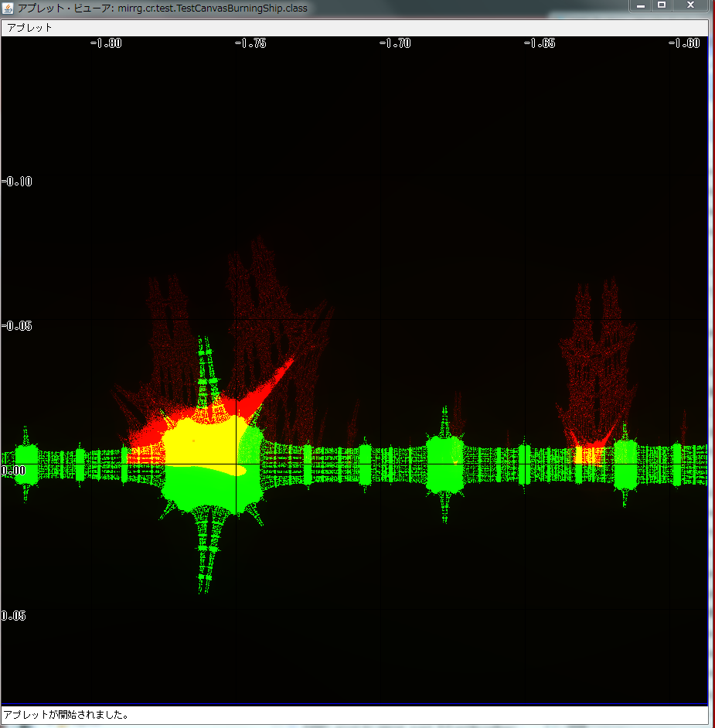This screenshot has width=715, height=728.
Task: Minimize the applet viewer window
Action: tap(641, 5)
